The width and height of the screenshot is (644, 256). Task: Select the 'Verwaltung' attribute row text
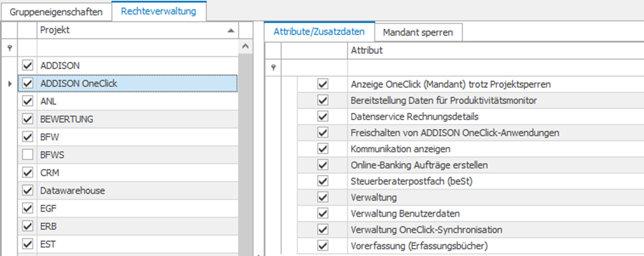click(x=374, y=198)
